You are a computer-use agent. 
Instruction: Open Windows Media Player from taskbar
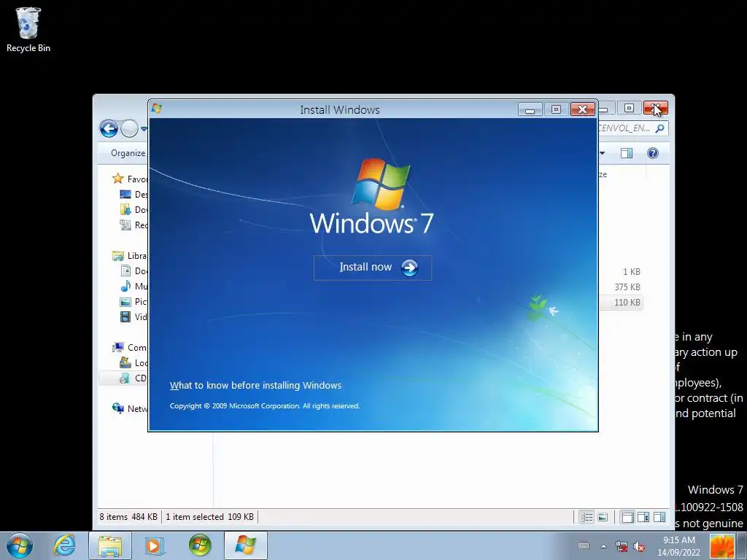(153, 545)
